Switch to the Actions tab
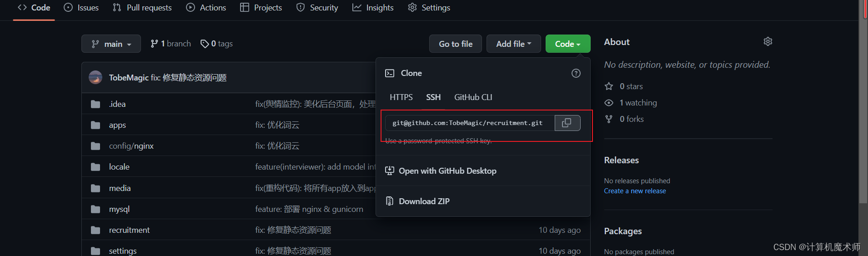This screenshot has width=868, height=256. pyautogui.click(x=206, y=8)
